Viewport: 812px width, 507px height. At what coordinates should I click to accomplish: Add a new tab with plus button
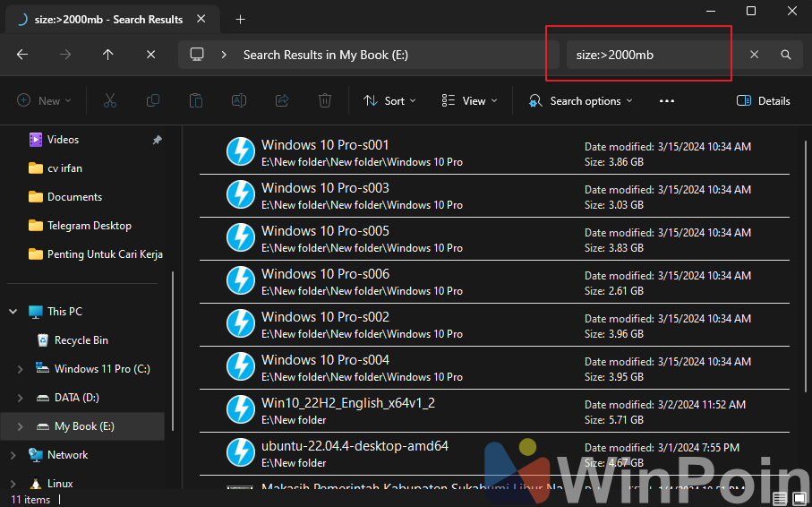(240, 20)
